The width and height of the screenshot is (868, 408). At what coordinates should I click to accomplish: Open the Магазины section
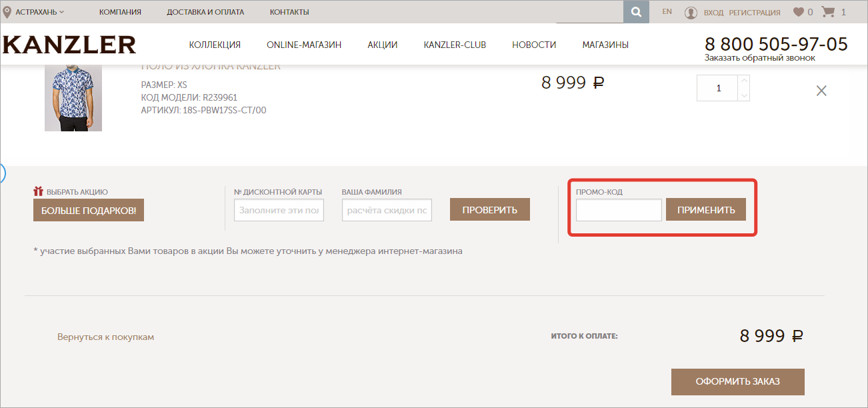click(605, 45)
